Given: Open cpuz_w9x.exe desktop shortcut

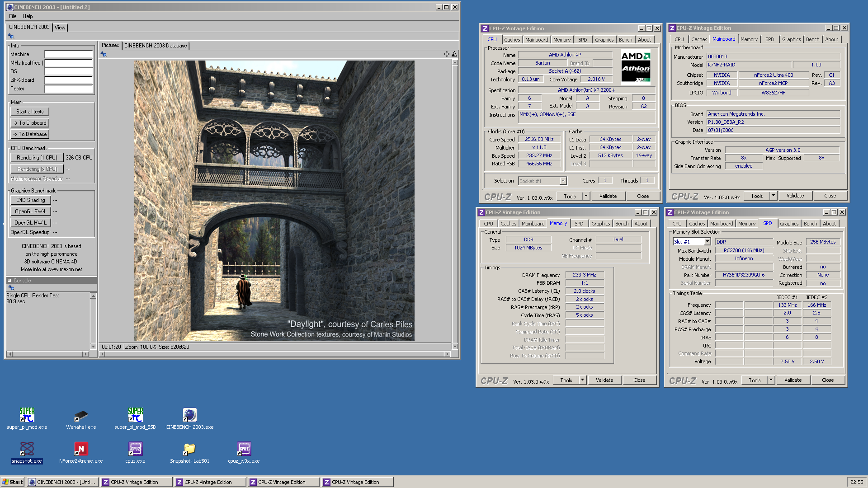Looking at the screenshot, I should click(244, 452).
